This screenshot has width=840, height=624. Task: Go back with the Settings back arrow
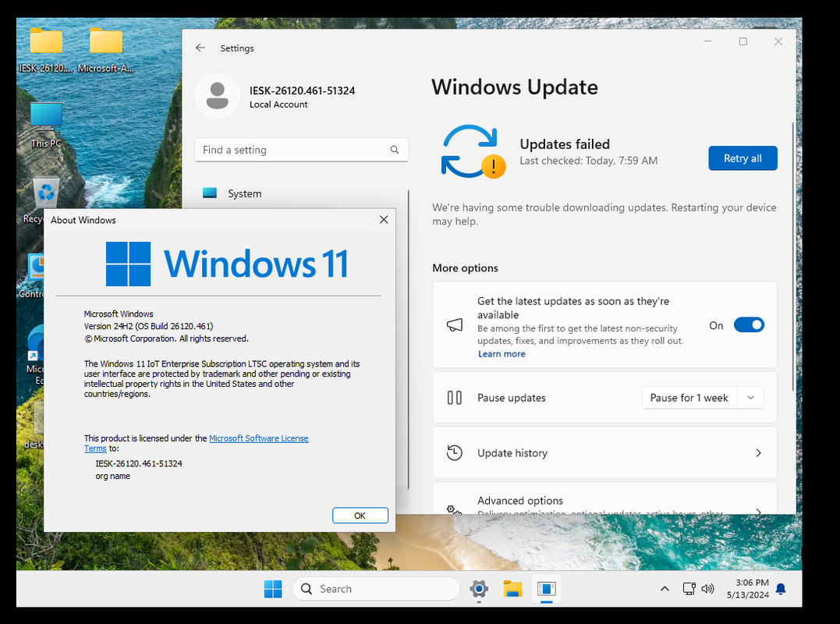(x=200, y=48)
